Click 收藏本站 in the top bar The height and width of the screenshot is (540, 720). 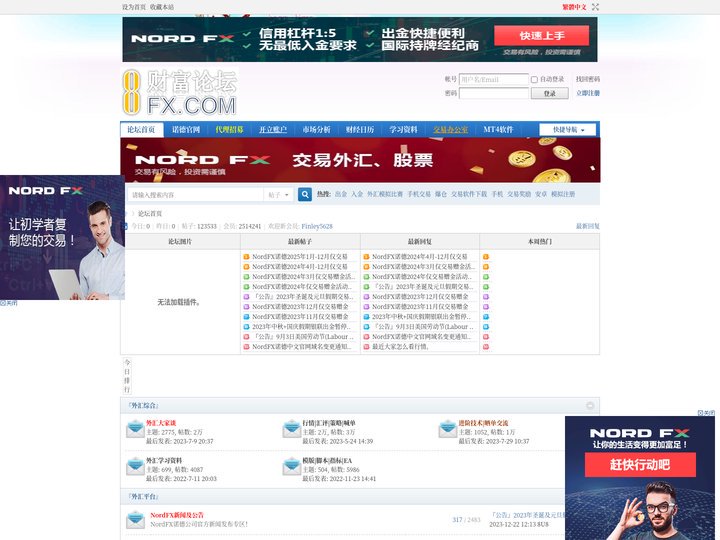(162, 7)
